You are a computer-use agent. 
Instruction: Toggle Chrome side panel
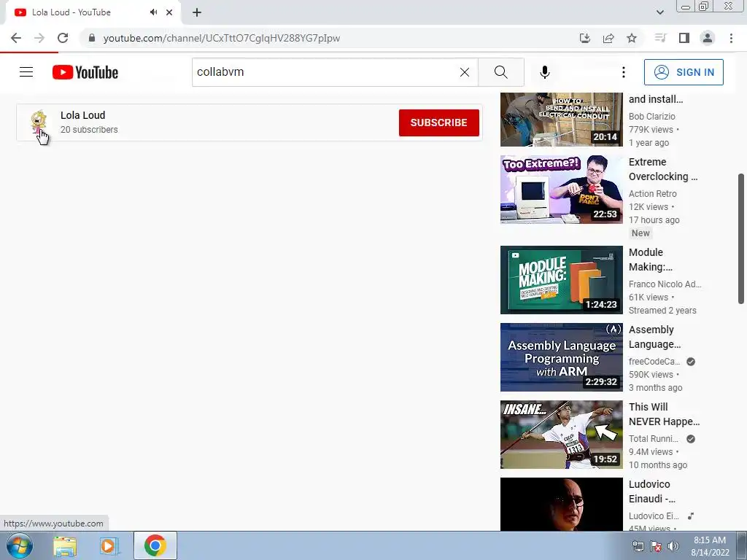pyautogui.click(x=684, y=38)
